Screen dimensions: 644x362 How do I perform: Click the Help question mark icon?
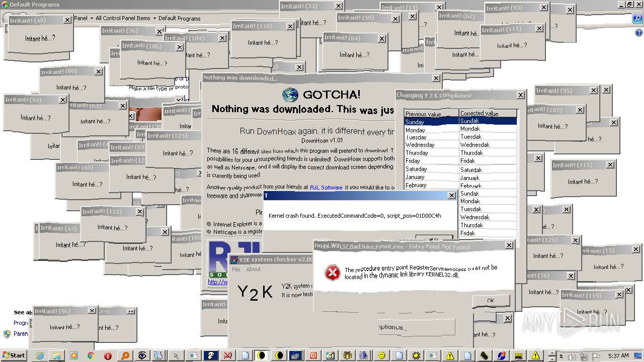point(639,33)
